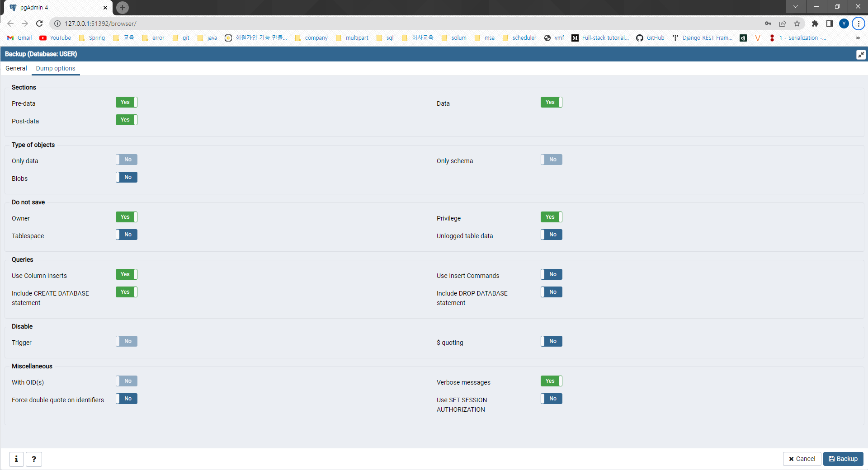Screen dimensions: 868x470
Task: Open the tab search dropdown arrow
Action: point(796,6)
